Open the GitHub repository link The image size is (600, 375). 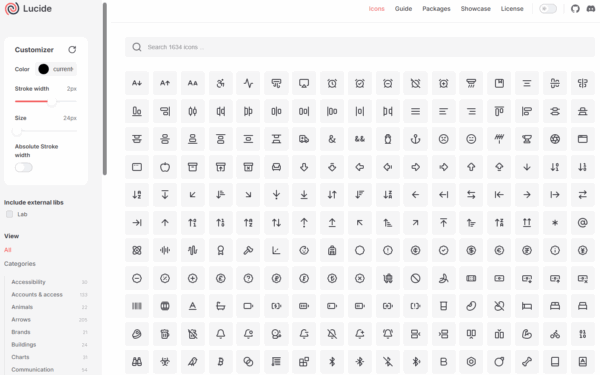pyautogui.click(x=575, y=9)
